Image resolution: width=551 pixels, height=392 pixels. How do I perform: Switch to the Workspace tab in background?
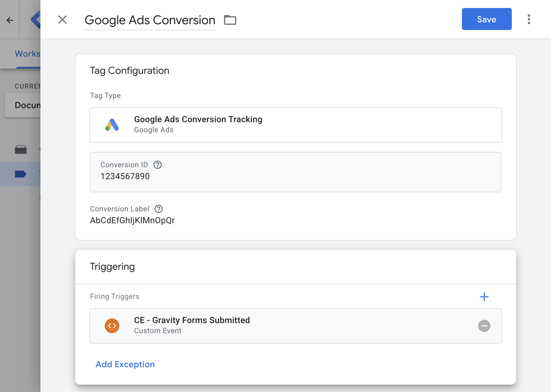pyautogui.click(x=28, y=54)
